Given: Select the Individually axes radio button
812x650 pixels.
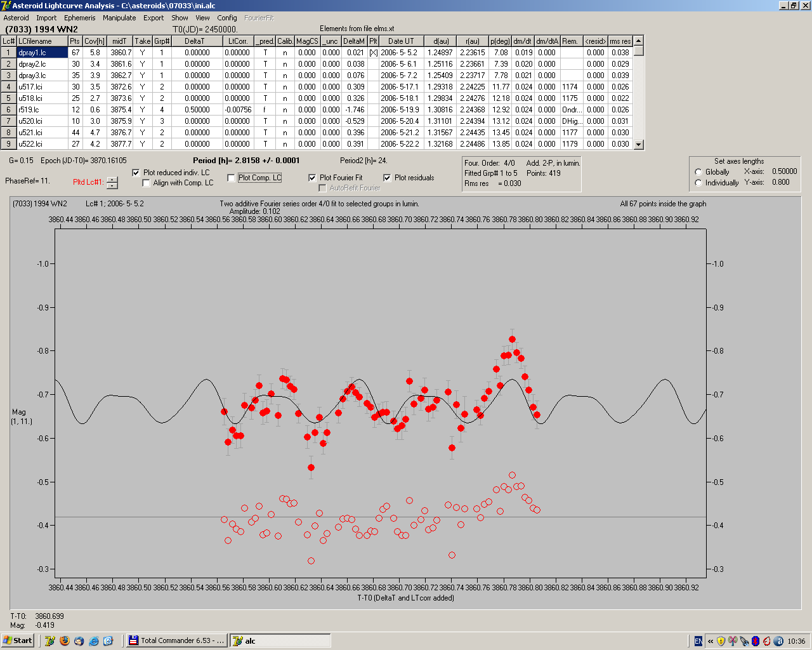Looking at the screenshot, I should (x=698, y=183).
